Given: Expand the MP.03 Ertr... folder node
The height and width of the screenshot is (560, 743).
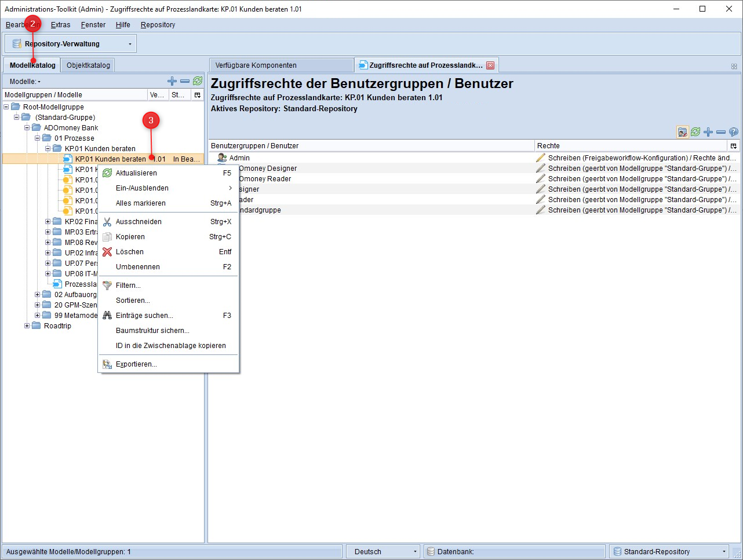Looking at the screenshot, I should [x=48, y=232].
